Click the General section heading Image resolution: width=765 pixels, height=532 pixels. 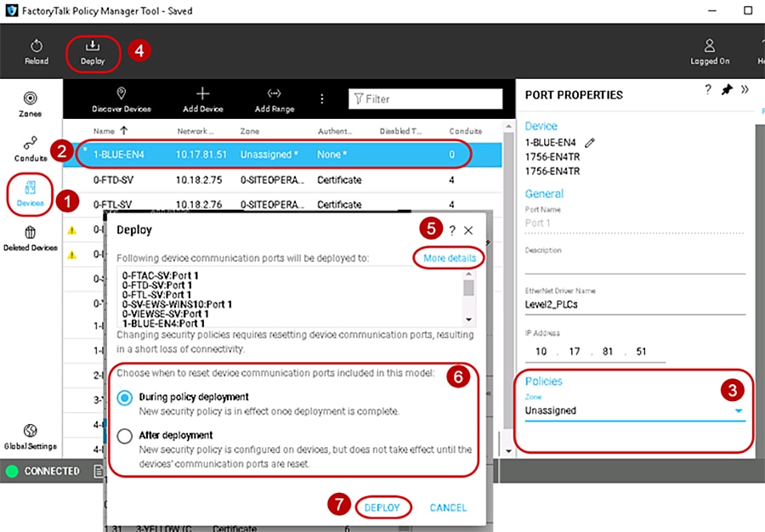tap(544, 194)
